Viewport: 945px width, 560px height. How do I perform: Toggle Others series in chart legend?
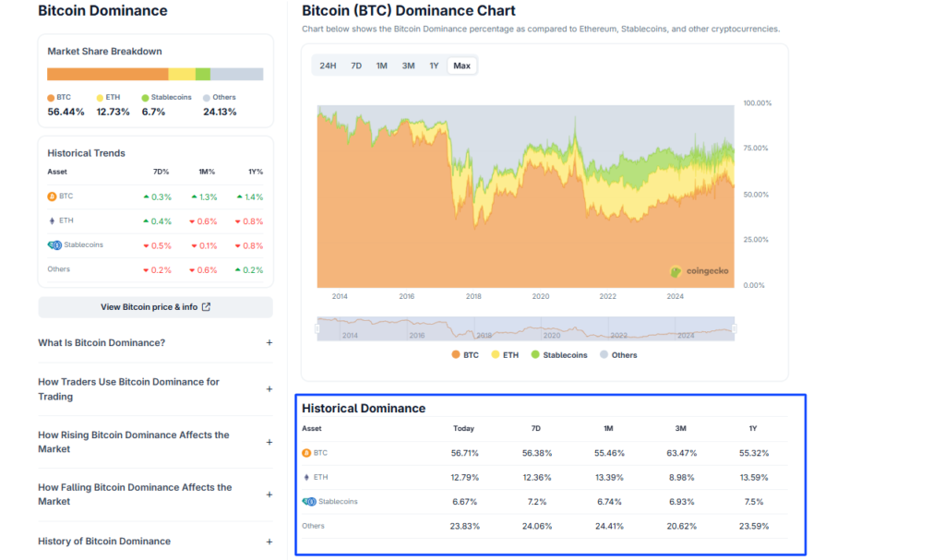(x=617, y=355)
